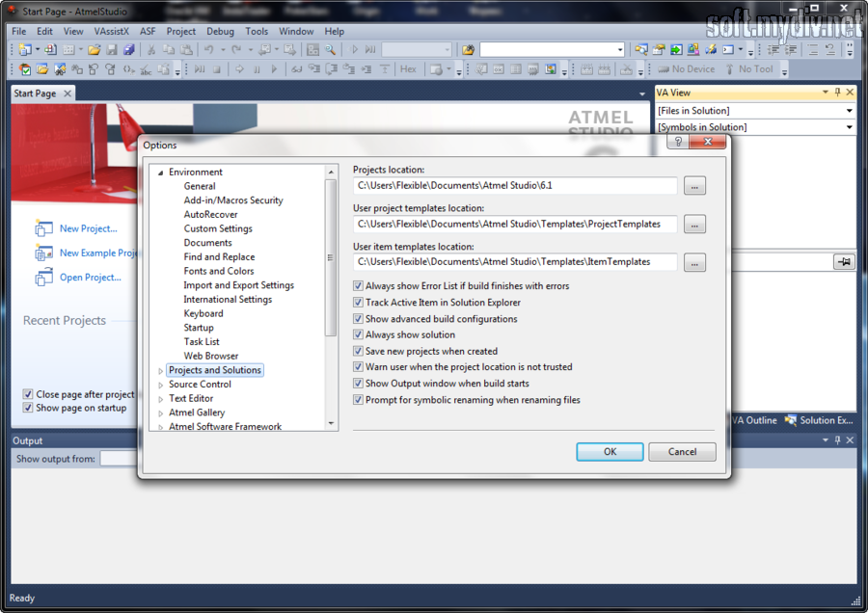Image resolution: width=868 pixels, height=613 pixels.
Task: Expand the Projects and Solutions node arrow
Action: tap(160, 371)
